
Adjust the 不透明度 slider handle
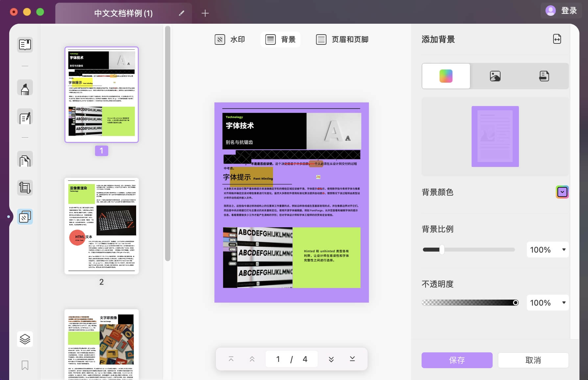(x=515, y=303)
